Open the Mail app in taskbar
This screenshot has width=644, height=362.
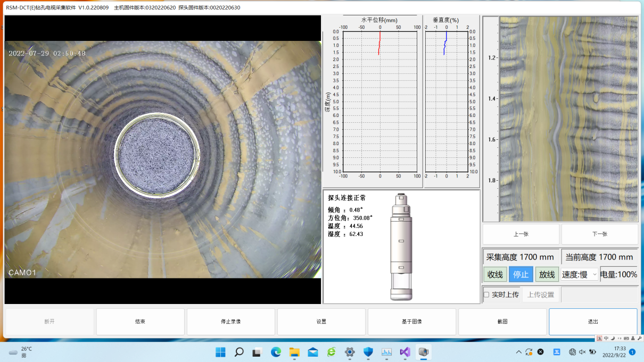click(312, 352)
